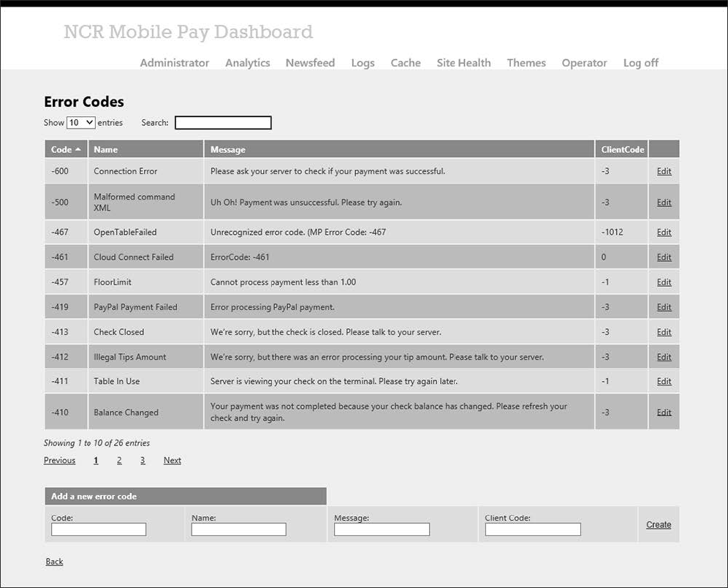728x588 pixels.
Task: Navigate to the Analytics section
Action: (x=247, y=63)
